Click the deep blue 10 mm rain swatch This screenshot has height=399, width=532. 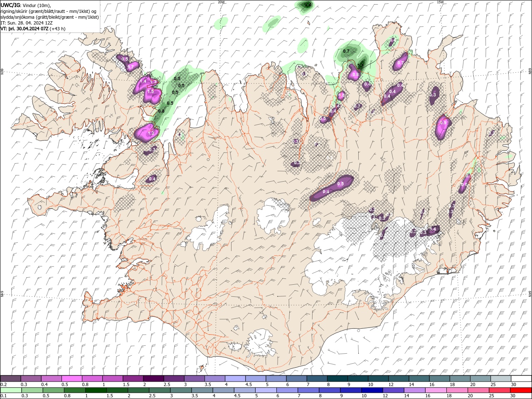(x=372, y=390)
